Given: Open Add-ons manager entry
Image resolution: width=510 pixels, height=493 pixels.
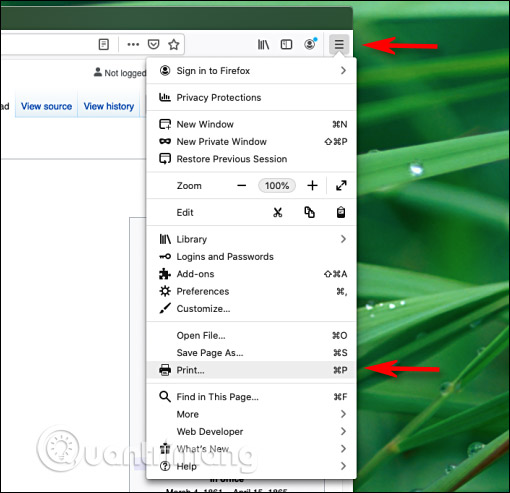Looking at the screenshot, I should pyautogui.click(x=252, y=274).
